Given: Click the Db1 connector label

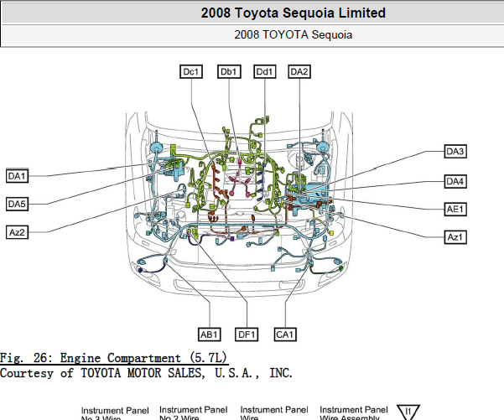Looking at the screenshot, I should tap(229, 71).
